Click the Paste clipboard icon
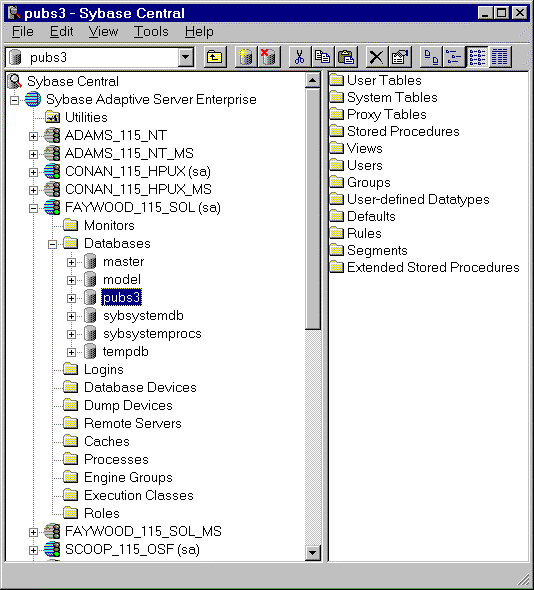534x590 pixels. (346, 57)
